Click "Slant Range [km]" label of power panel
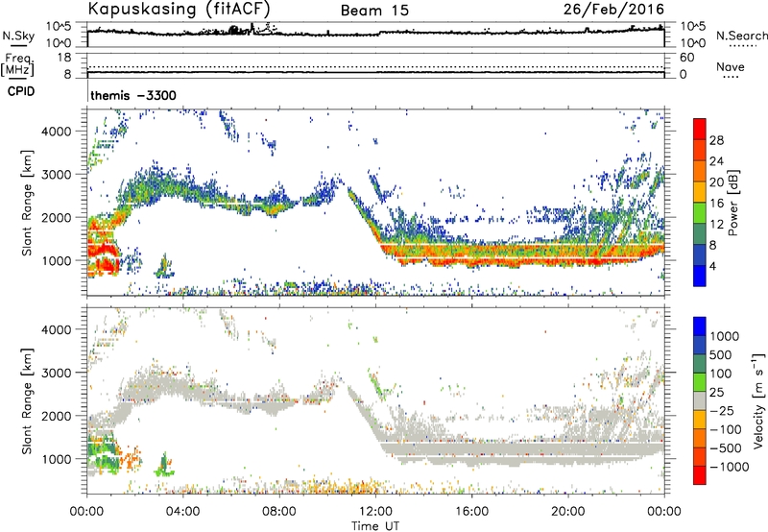Screen dimensions: 768x532 pyautogui.click(x=27, y=203)
